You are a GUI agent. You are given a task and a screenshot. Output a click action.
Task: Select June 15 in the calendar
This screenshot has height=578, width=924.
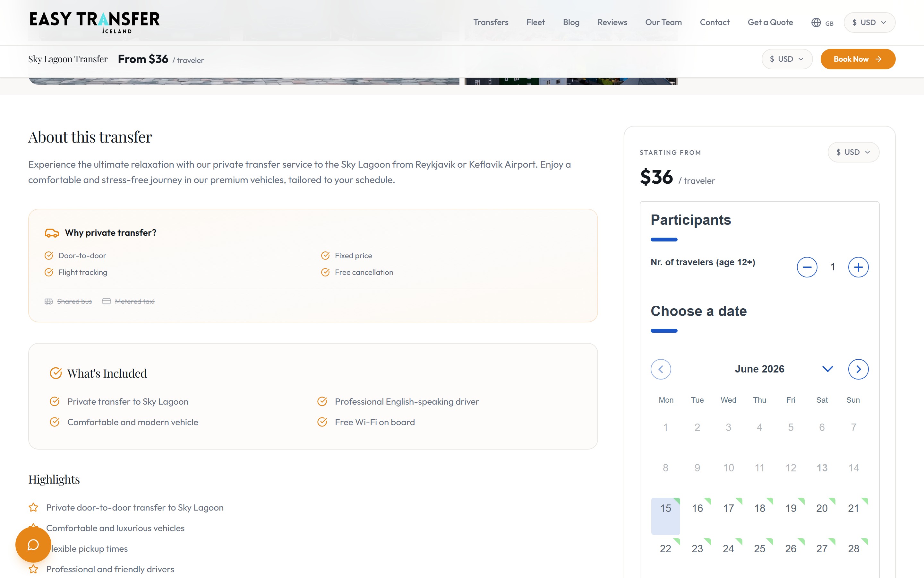pyautogui.click(x=665, y=516)
